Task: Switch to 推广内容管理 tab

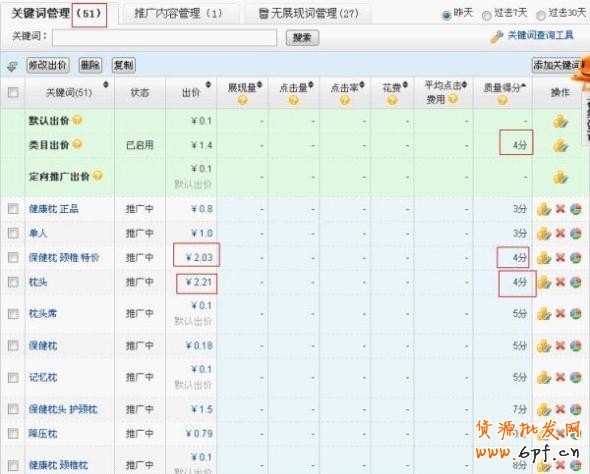Action: [178, 14]
